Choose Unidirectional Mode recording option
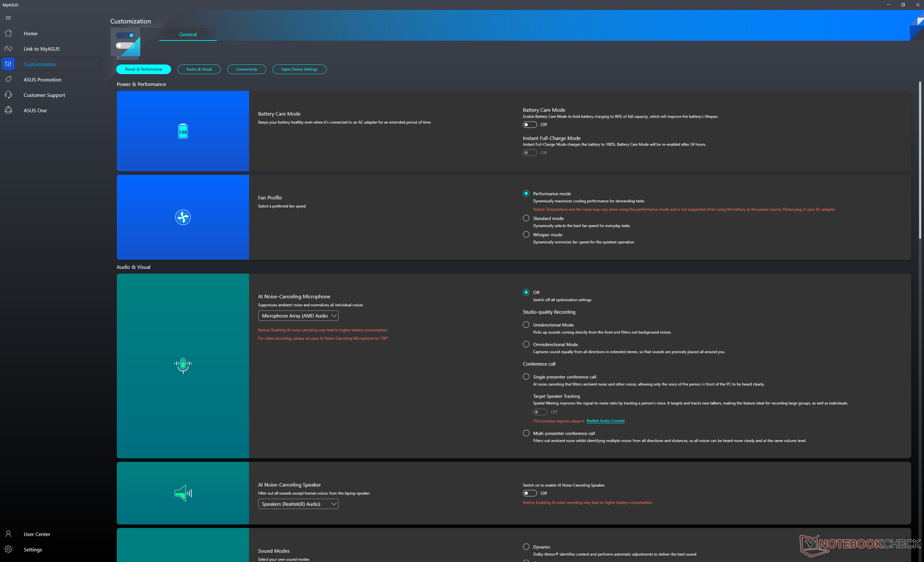The height and width of the screenshot is (562, 924). coord(526,325)
